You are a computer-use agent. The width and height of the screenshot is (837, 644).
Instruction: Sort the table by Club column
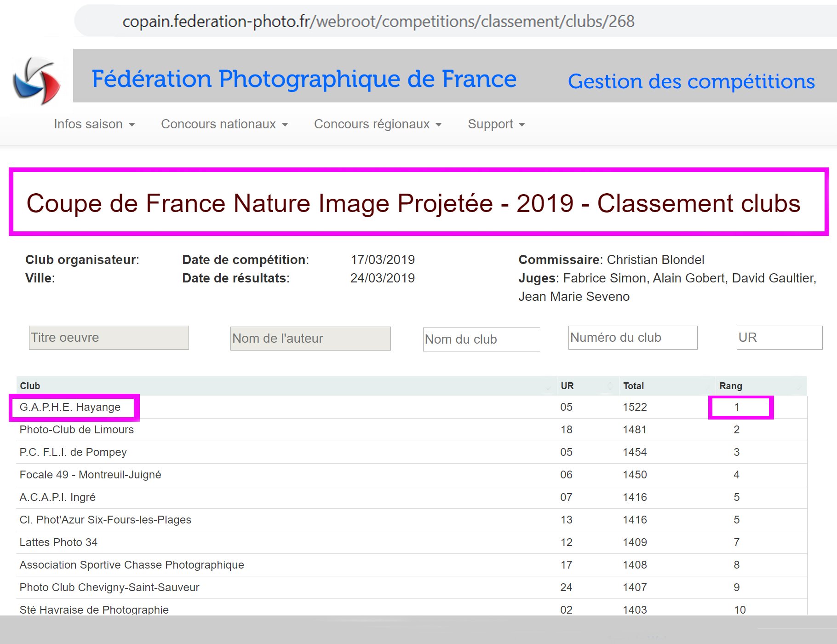(x=30, y=386)
